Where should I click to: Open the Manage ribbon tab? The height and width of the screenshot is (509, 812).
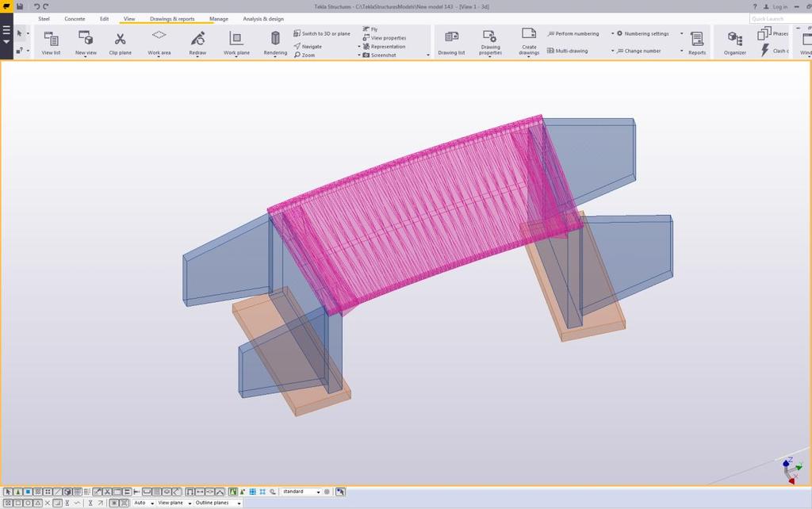tap(219, 19)
